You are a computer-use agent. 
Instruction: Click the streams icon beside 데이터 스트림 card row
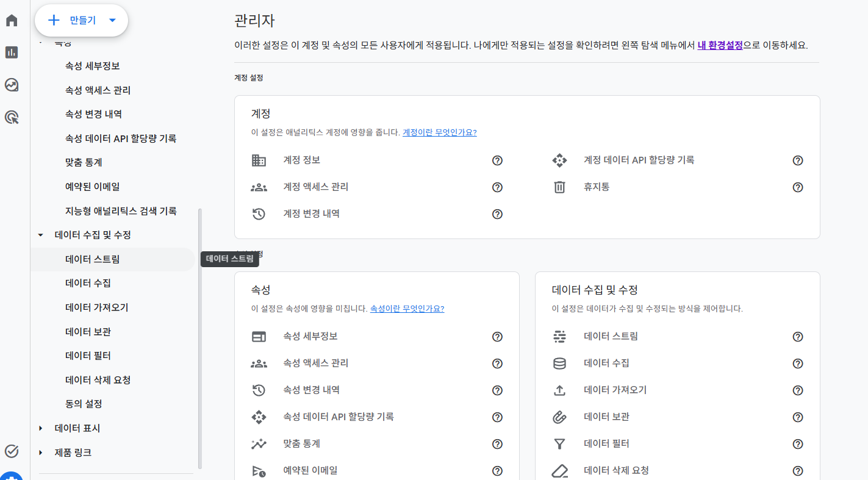[559, 337]
